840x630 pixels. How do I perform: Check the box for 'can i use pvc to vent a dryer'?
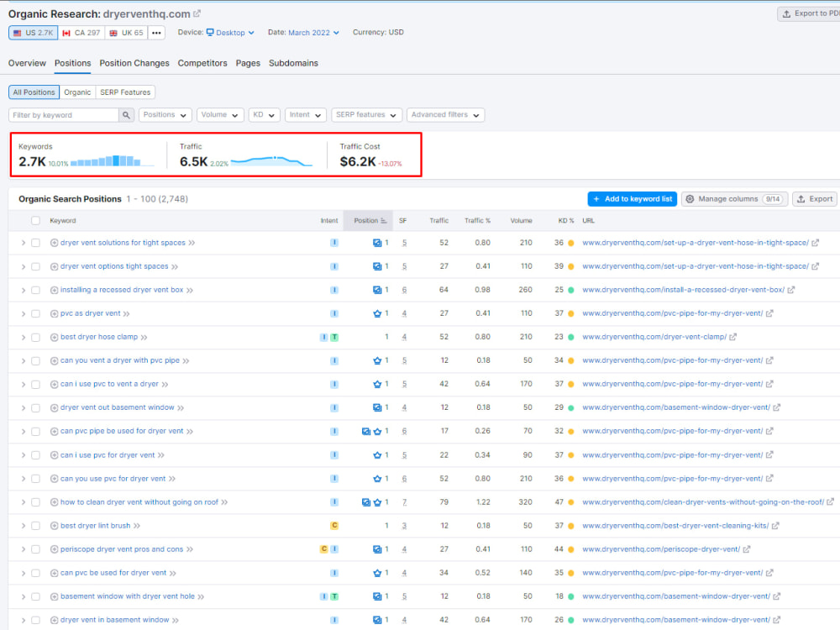pos(35,384)
